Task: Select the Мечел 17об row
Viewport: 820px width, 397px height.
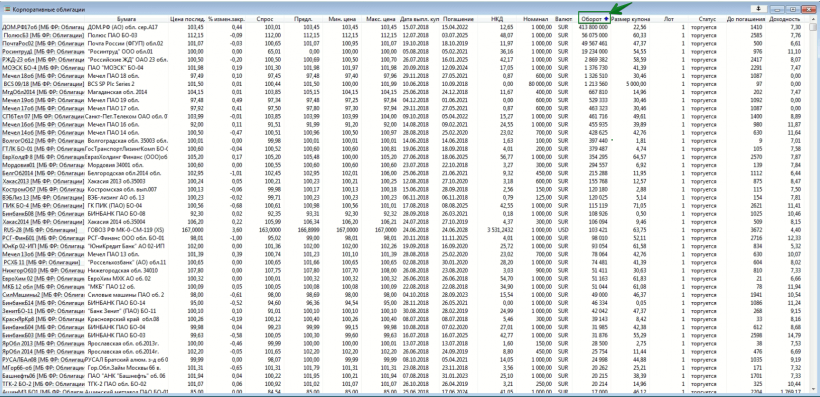Action: (x=405, y=108)
